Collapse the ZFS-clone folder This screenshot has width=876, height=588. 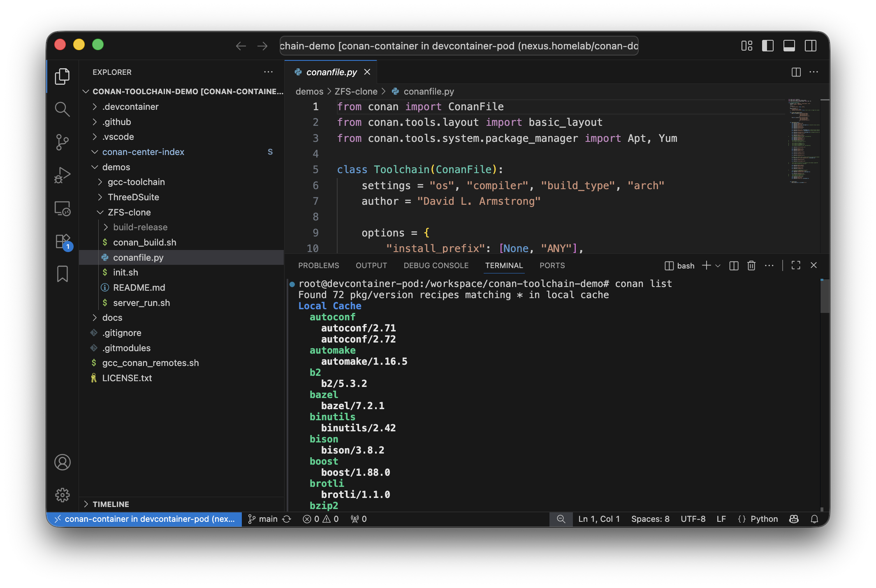pyautogui.click(x=129, y=212)
